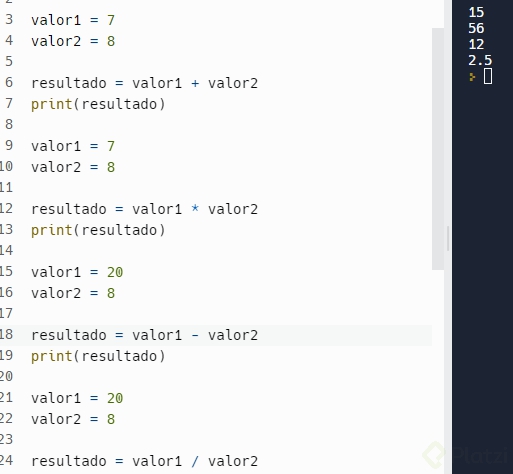Click the value 8 on line 22

111,419
